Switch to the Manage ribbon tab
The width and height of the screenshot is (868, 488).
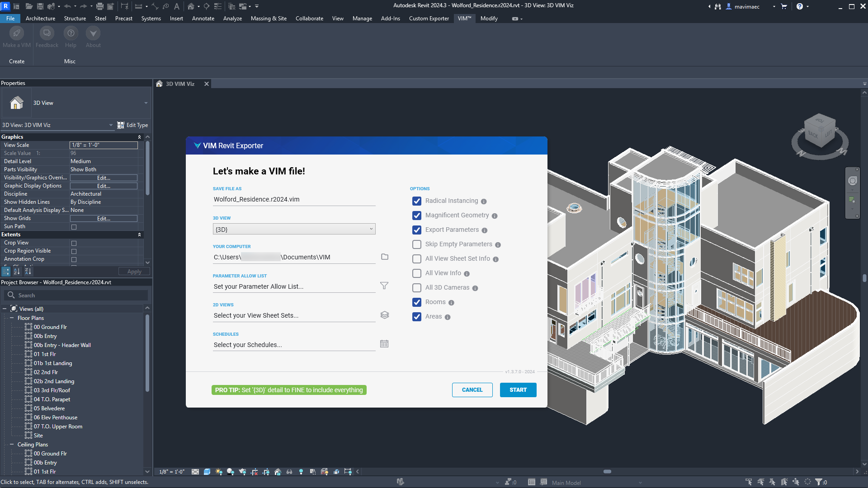point(362,19)
